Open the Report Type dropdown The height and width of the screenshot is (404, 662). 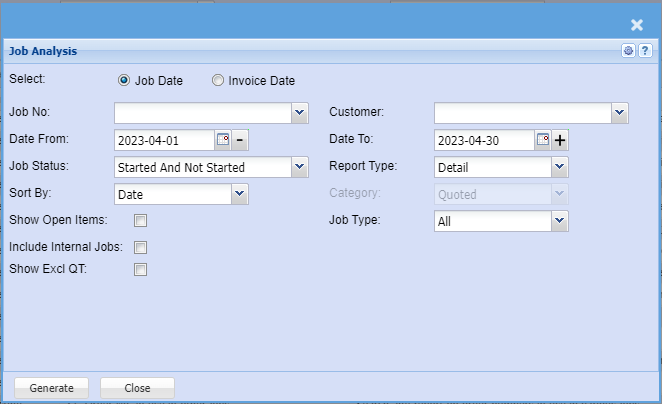[x=560, y=167]
